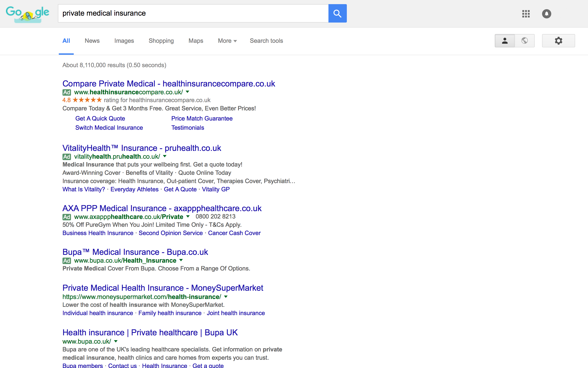
Task: Open Individual health insurance link
Action: pos(98,313)
